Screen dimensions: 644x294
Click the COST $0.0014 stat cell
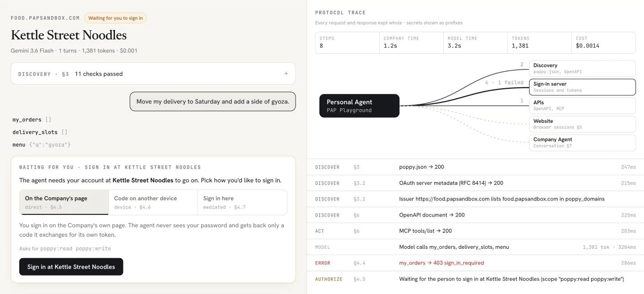[603, 43]
